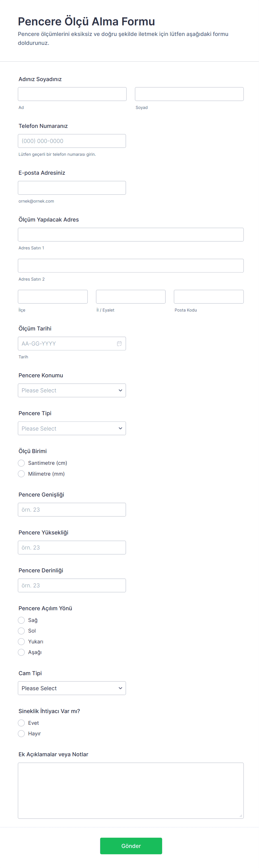Focus the Pencere Genişliği input
The image size is (259, 868).
[x=72, y=509]
